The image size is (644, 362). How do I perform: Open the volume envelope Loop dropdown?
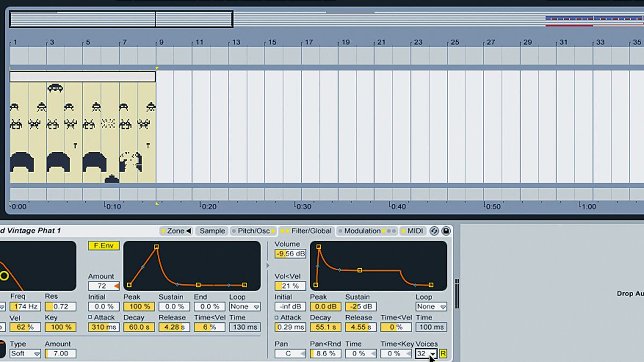(x=430, y=306)
